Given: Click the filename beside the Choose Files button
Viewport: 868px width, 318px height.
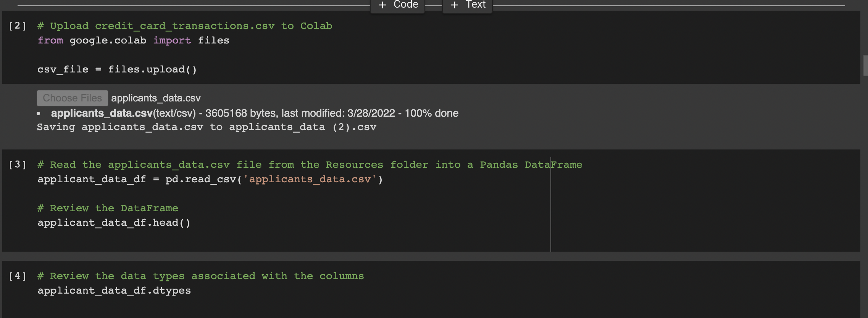Looking at the screenshot, I should 156,98.
